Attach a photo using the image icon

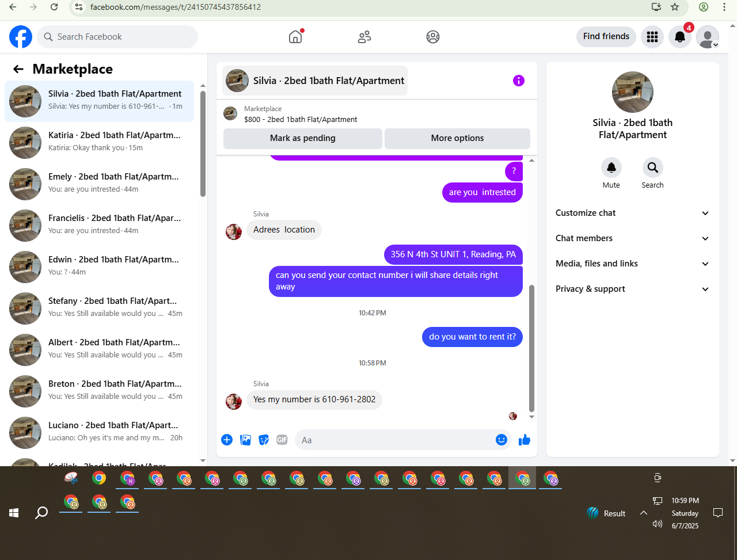246,440
